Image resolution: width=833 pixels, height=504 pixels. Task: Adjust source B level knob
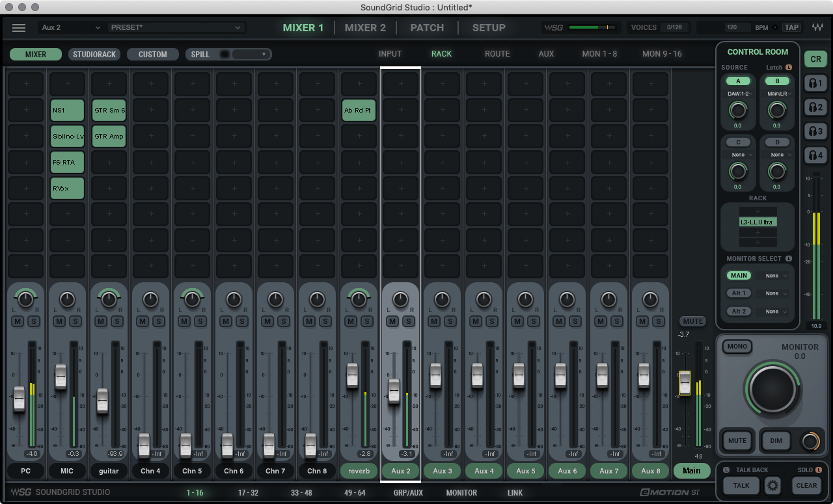pos(776,110)
